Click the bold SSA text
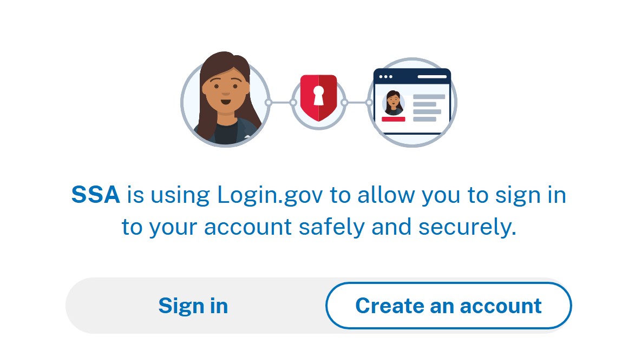This screenshot has height=364, width=622. [96, 195]
